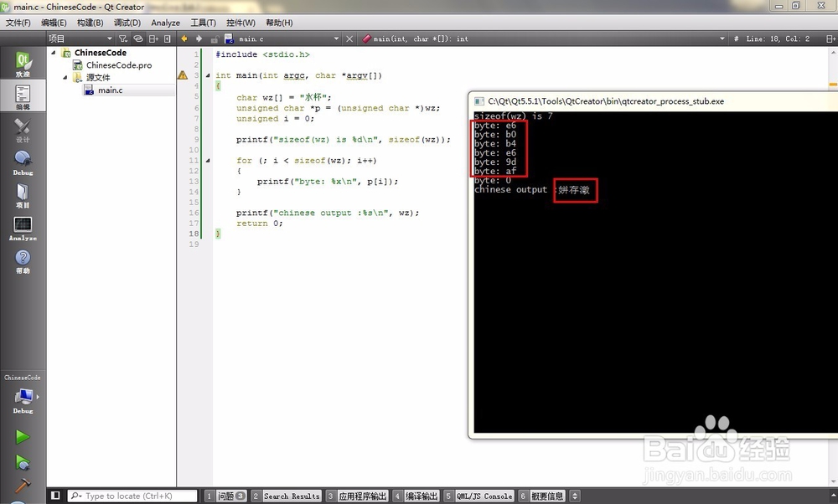Build project with the hammer icon

22,486
